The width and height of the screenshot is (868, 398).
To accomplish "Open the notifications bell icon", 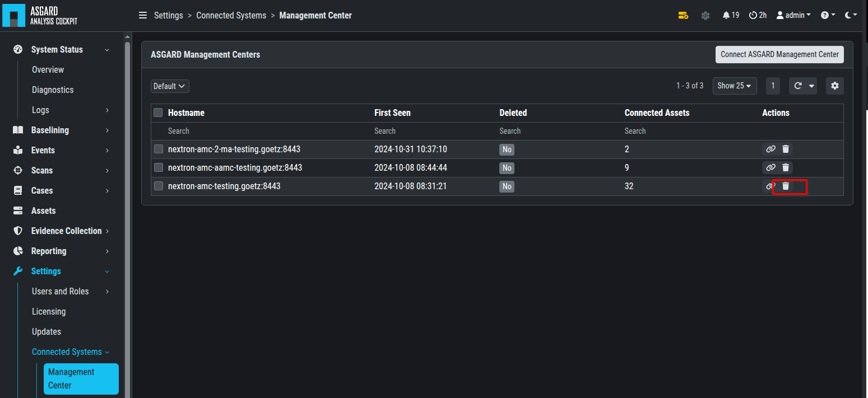I will point(726,16).
